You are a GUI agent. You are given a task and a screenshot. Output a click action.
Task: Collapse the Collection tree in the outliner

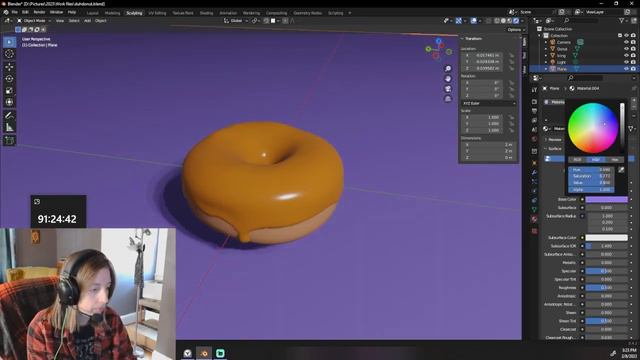(x=540, y=36)
